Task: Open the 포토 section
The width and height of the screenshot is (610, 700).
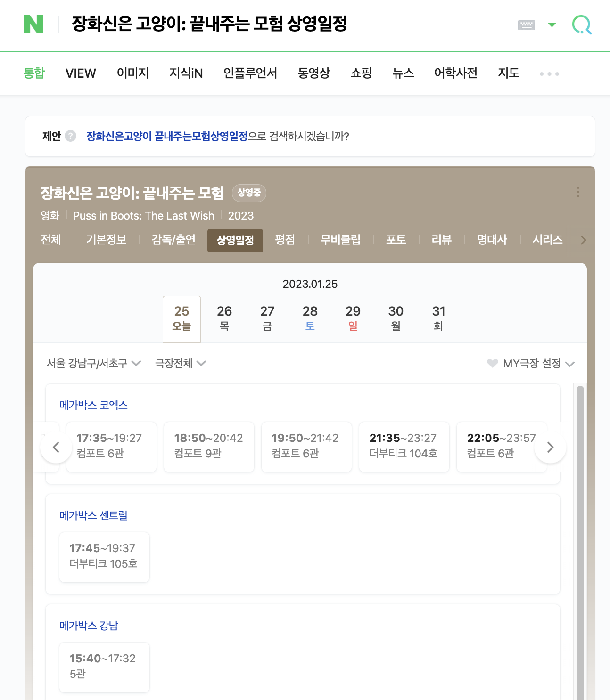Action: (396, 240)
